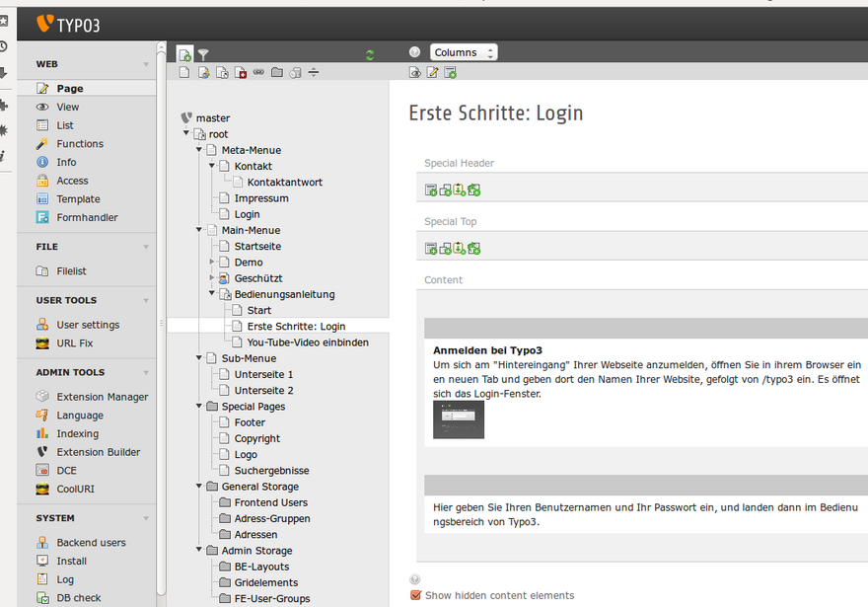Select You-Tube-Video einbinden page
The height and width of the screenshot is (607, 868).
[x=308, y=342]
